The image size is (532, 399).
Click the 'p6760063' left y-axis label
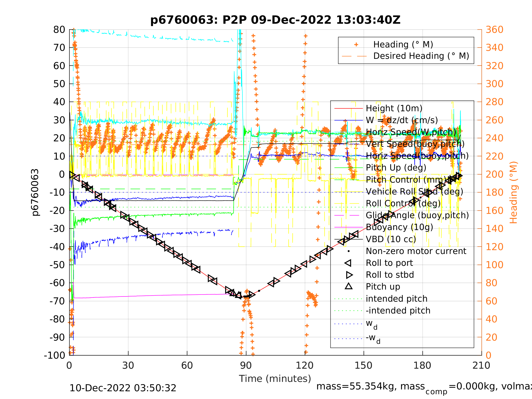pos(35,192)
